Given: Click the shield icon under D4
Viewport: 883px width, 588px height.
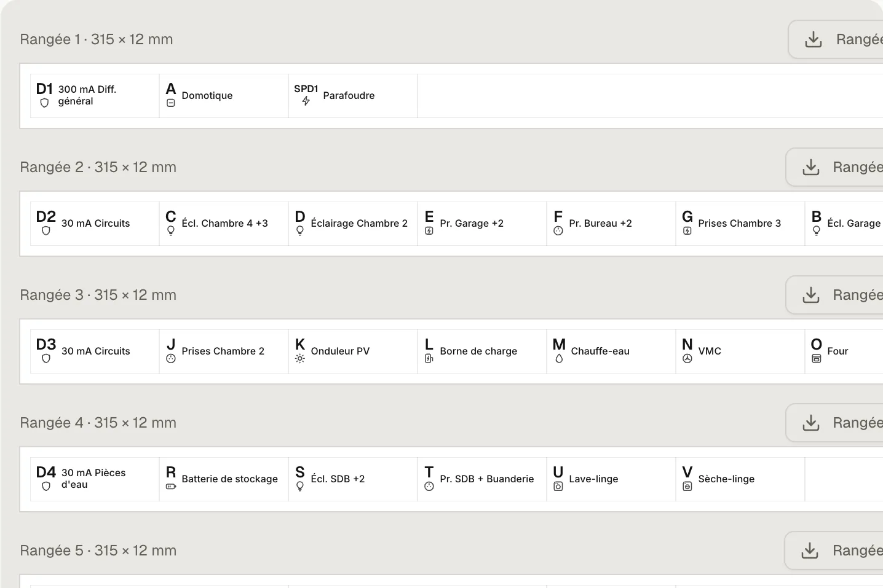Looking at the screenshot, I should click(x=46, y=487).
